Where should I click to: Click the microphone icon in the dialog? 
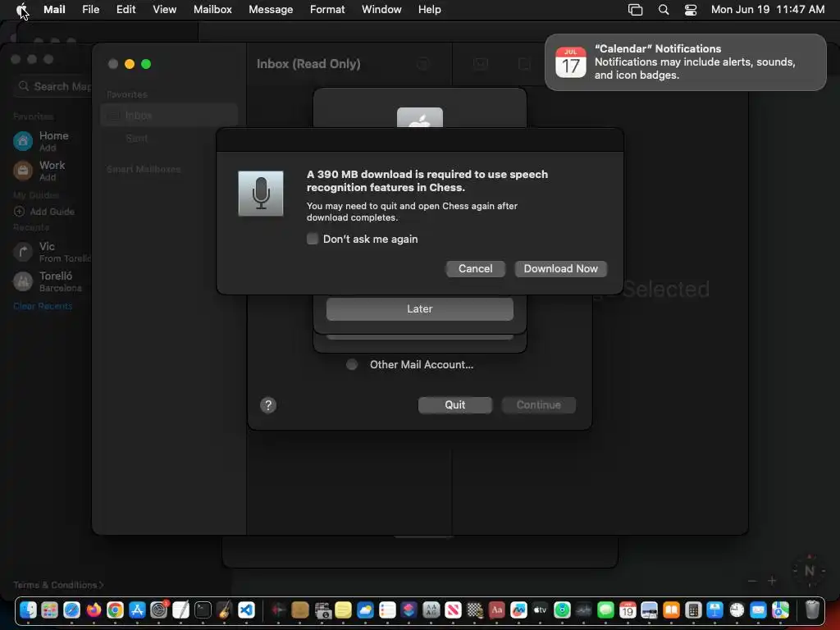(x=261, y=194)
